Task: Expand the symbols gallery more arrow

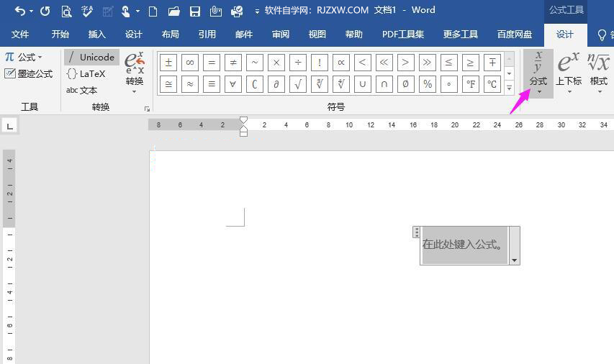Action: coord(509,88)
